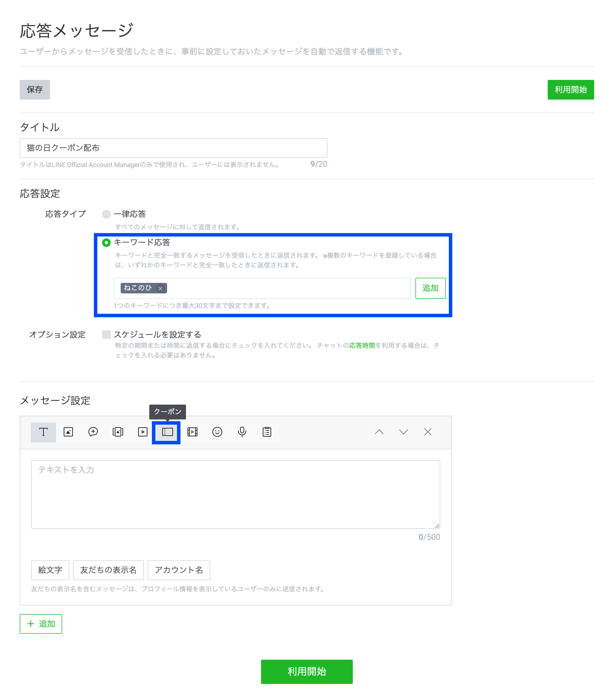Select the voice message microphone icon

pyautogui.click(x=242, y=432)
